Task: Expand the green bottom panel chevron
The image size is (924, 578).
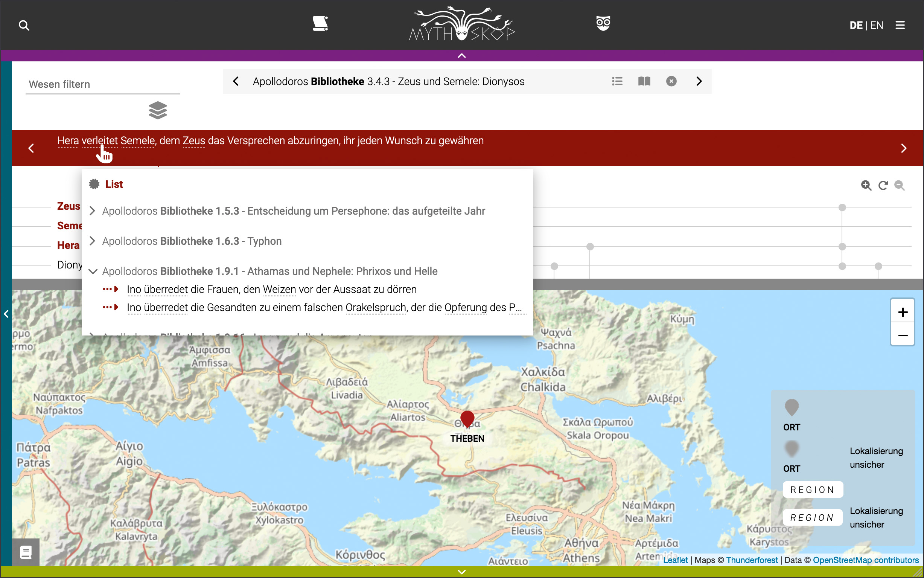Action: click(x=462, y=572)
